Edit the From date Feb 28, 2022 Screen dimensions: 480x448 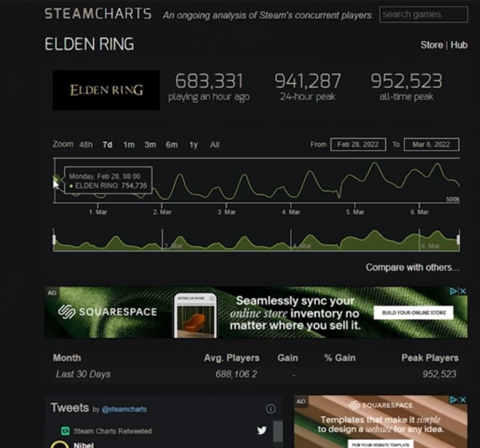[x=358, y=145]
